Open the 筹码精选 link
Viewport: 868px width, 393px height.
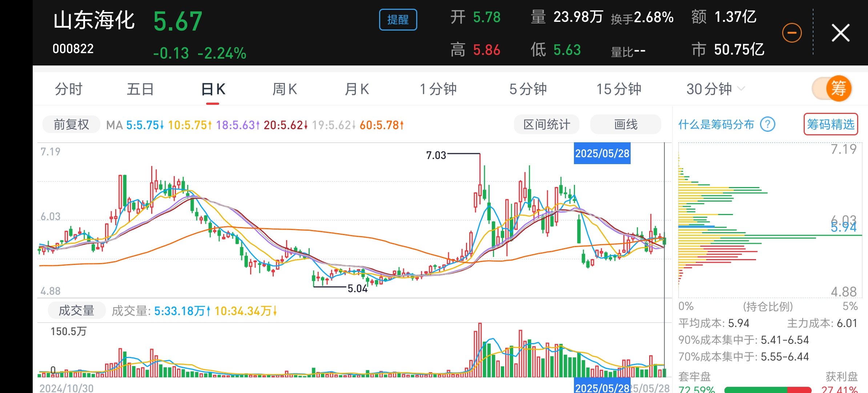tap(831, 124)
